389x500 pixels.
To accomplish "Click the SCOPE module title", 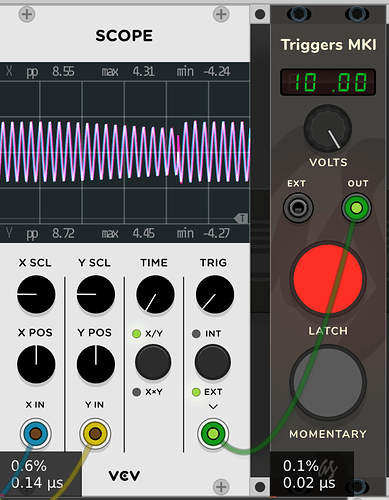I will [x=124, y=36].
